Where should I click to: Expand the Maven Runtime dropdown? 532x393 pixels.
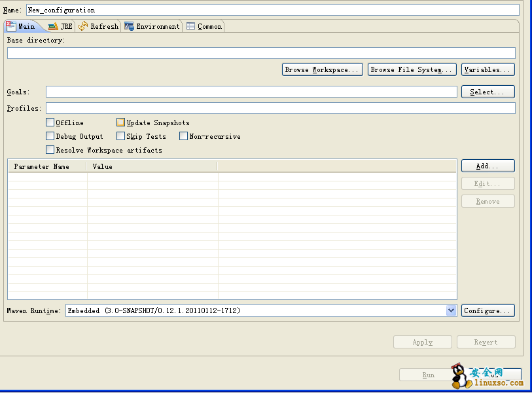pos(451,310)
